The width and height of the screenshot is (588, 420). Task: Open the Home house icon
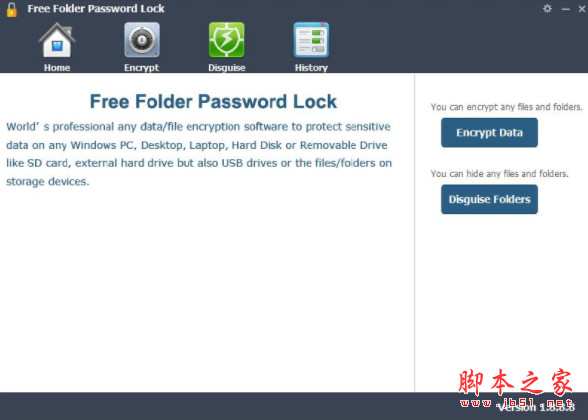coord(57,40)
